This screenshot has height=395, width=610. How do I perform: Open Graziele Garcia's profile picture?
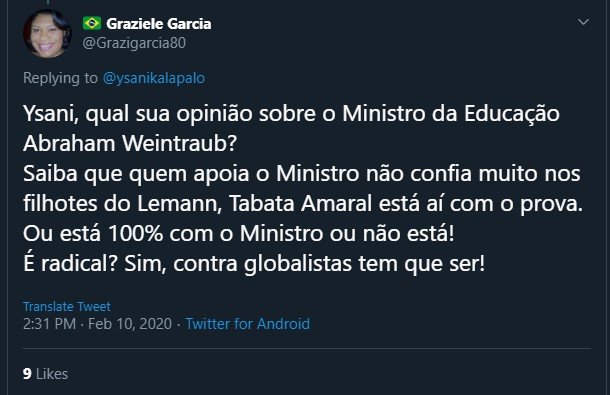coord(47,34)
